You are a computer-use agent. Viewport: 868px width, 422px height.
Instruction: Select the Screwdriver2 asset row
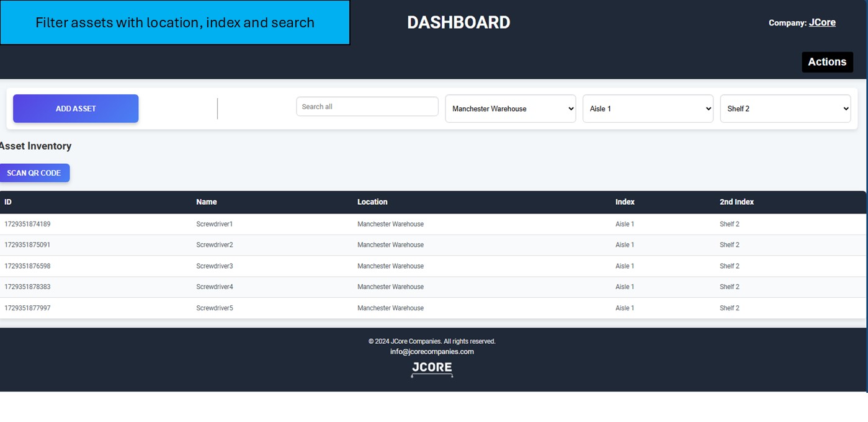point(214,245)
